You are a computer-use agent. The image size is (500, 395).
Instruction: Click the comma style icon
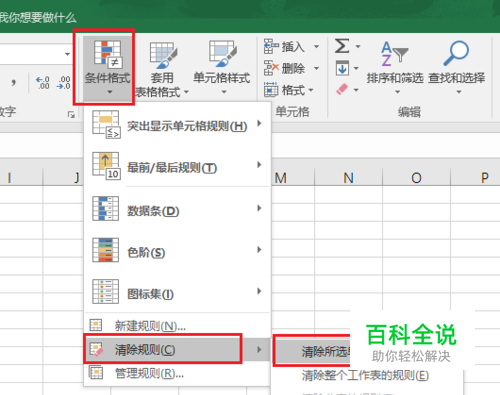click(13, 82)
